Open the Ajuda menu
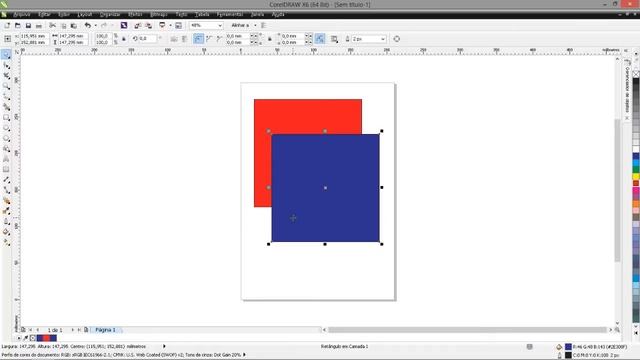640x360 pixels. tap(278, 14)
